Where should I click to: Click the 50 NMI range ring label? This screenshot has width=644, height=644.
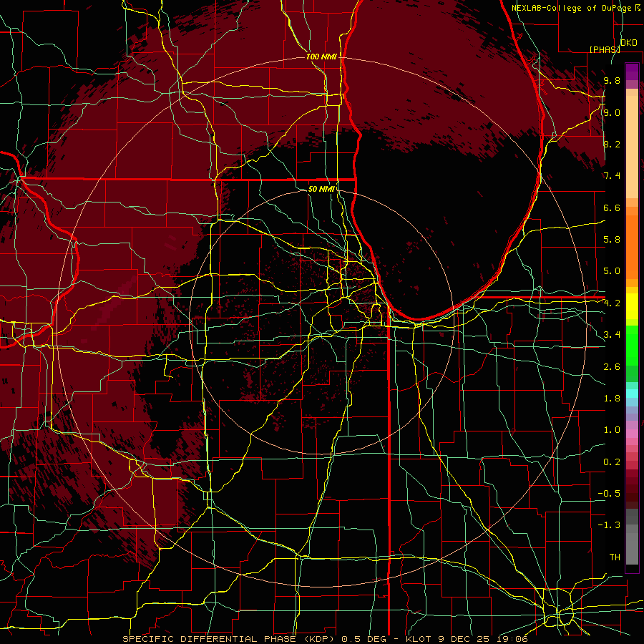321,189
